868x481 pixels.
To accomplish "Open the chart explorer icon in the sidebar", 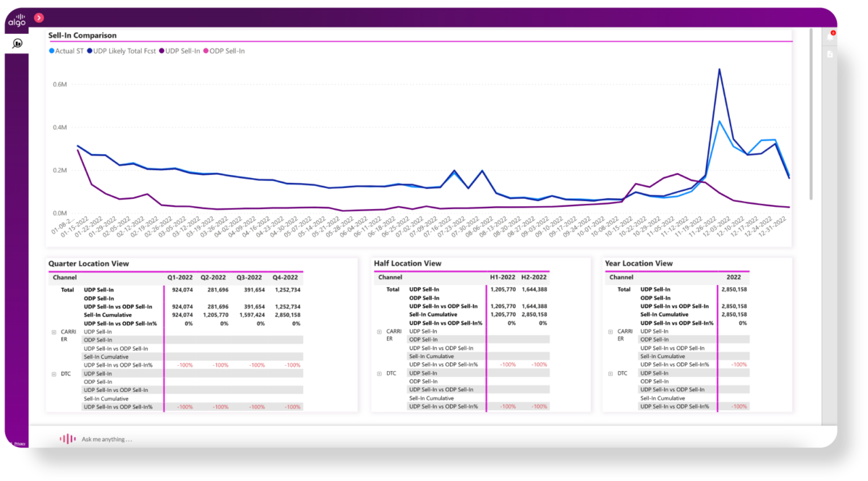I will point(17,43).
